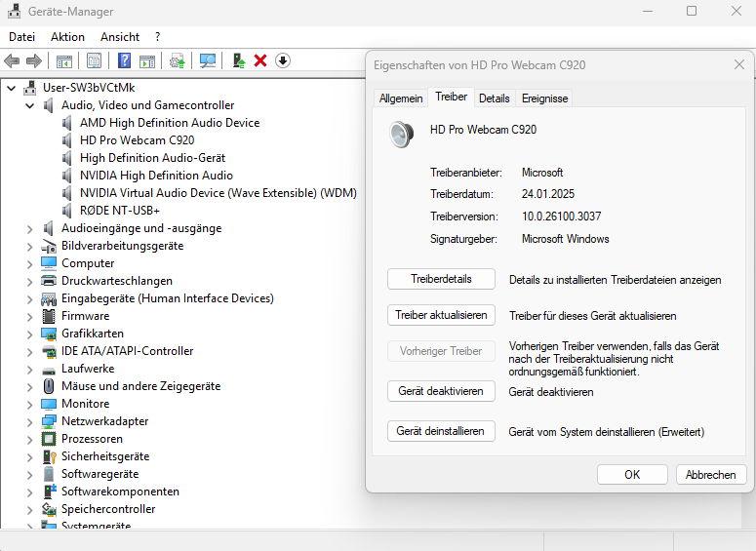Select NVIDIA High Definition Audio
The image size is (756, 551).
click(156, 176)
